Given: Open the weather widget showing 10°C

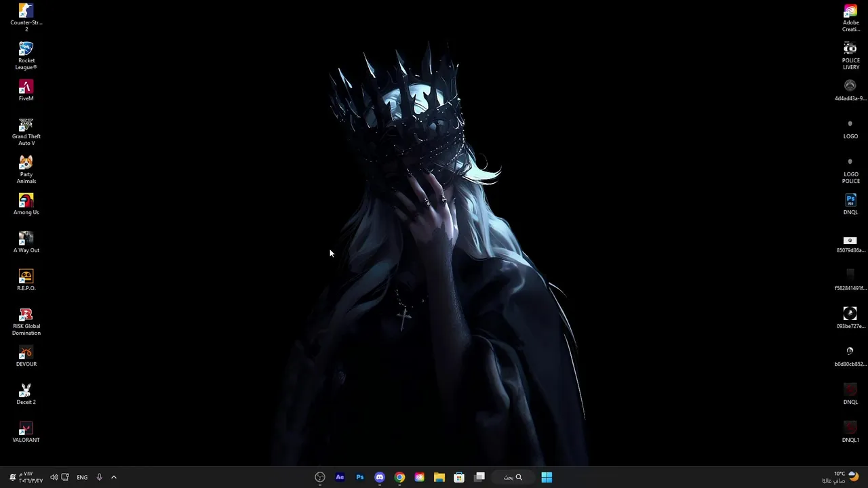Looking at the screenshot, I should 840,477.
